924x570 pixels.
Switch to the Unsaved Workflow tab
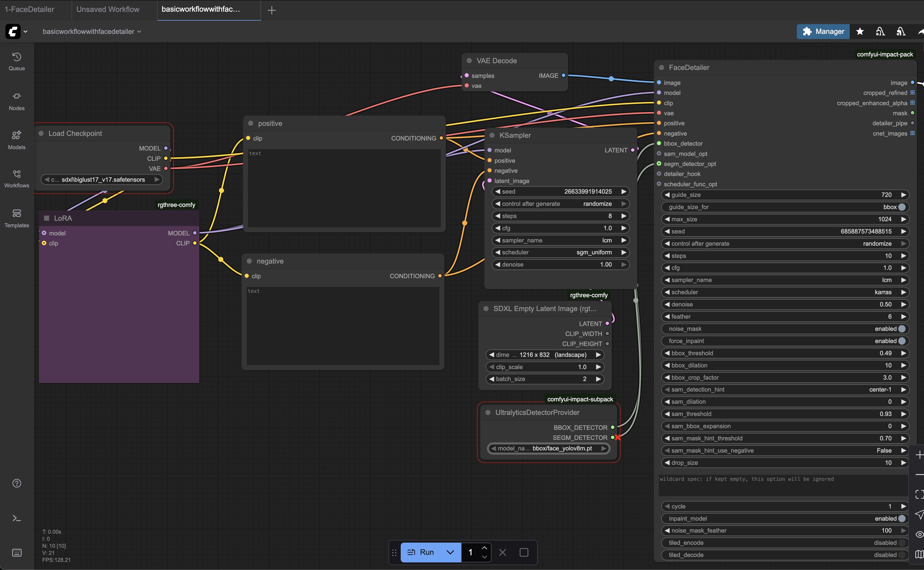[108, 9]
